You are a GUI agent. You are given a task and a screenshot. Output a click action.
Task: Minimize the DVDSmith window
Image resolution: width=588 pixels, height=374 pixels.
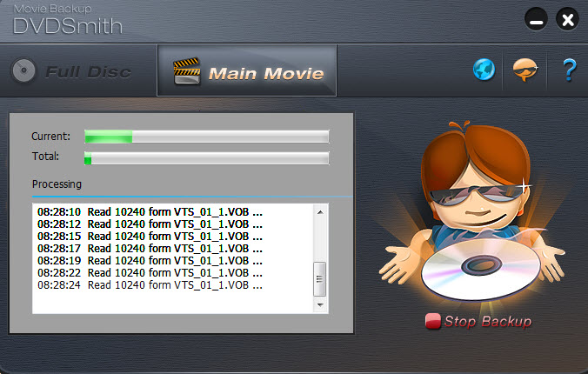click(536, 19)
